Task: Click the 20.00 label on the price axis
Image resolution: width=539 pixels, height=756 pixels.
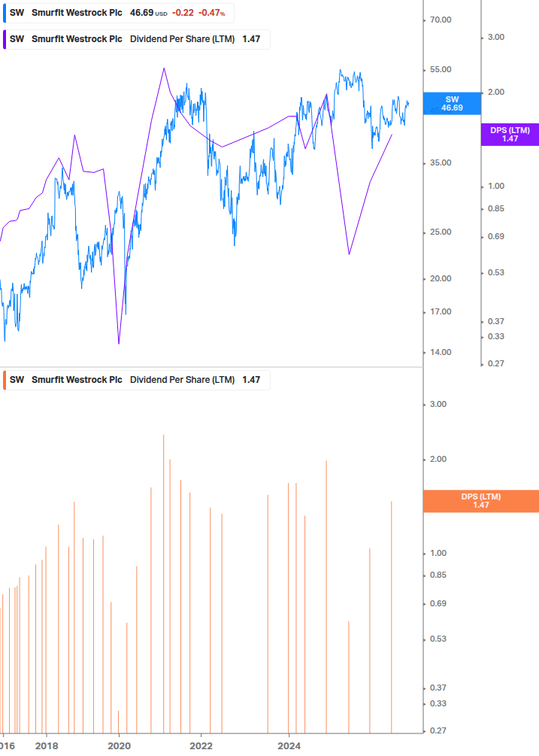Action: [441, 278]
